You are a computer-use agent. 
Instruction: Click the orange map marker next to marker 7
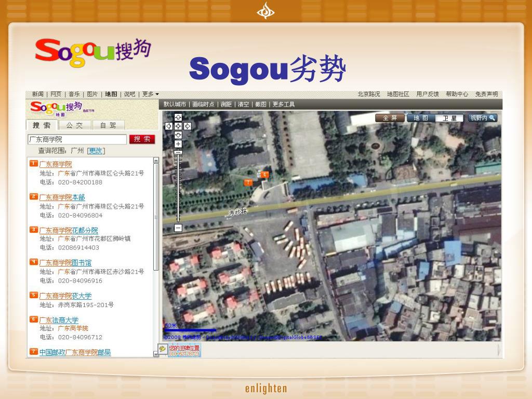click(264, 175)
